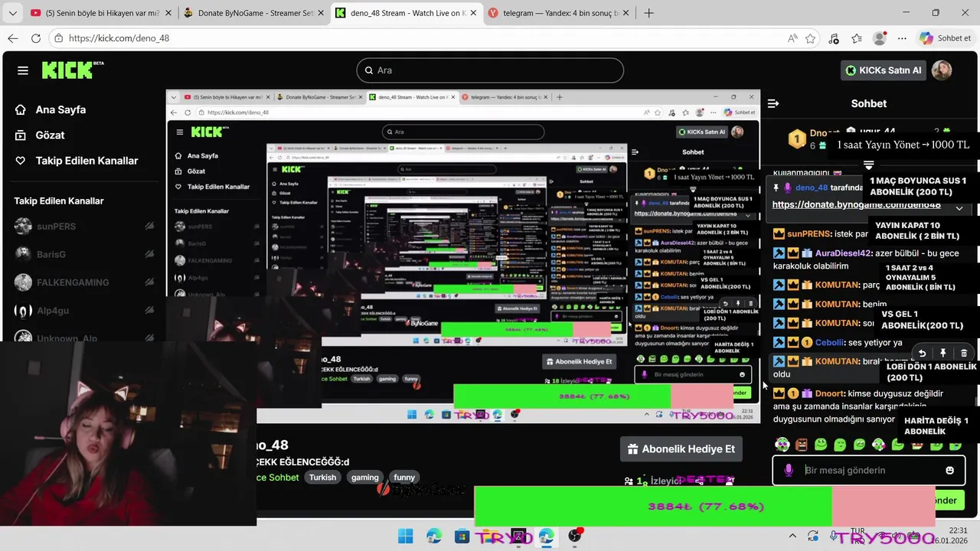980x551 pixels.
Task: Open the Kick sidebar hamburger menu
Action: (x=23, y=70)
